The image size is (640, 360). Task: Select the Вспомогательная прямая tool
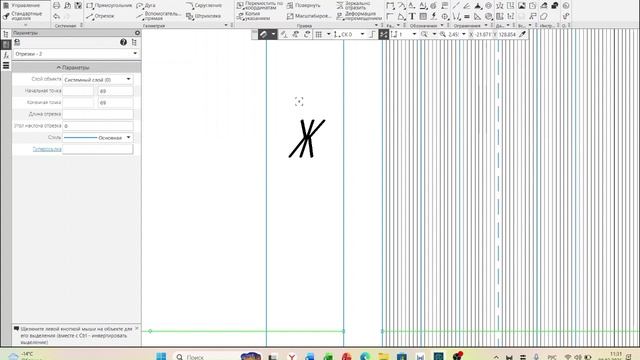(x=158, y=16)
